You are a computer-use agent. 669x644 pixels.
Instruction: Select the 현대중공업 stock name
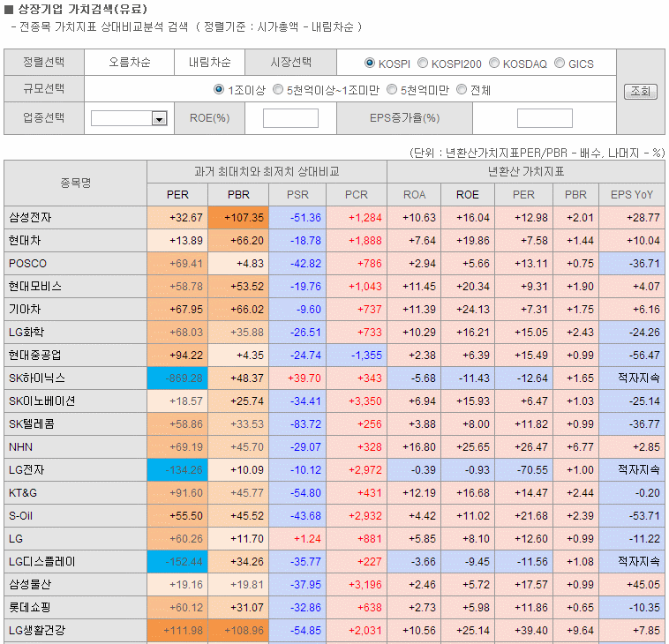click(35, 356)
